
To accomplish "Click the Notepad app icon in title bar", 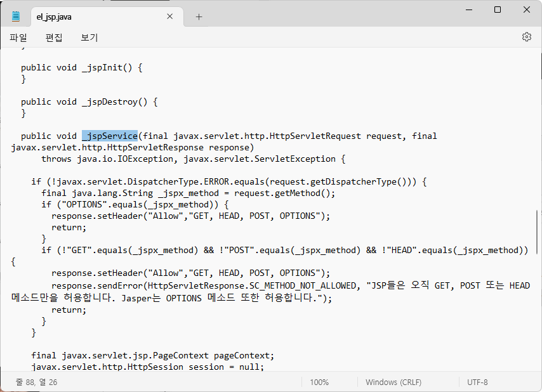I will 16,16.
